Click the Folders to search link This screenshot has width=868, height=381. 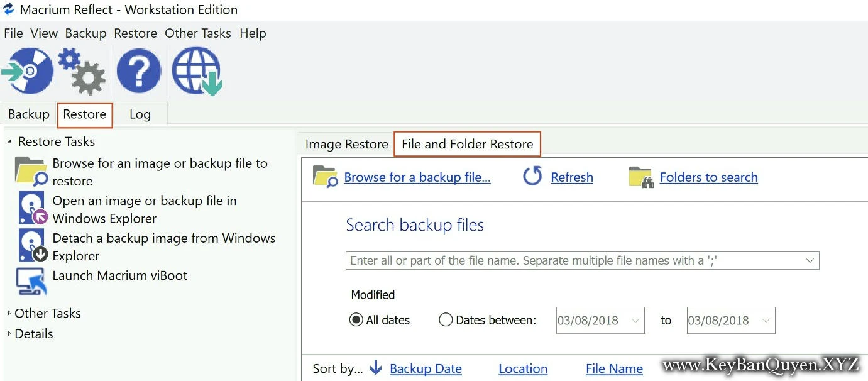(x=709, y=177)
